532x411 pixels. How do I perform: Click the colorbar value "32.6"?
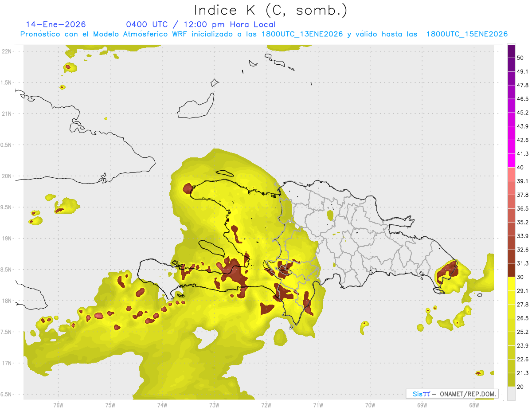523,250
